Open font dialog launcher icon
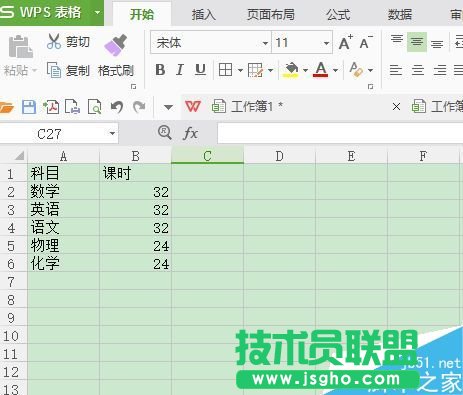463x395 pixels. 370,87
